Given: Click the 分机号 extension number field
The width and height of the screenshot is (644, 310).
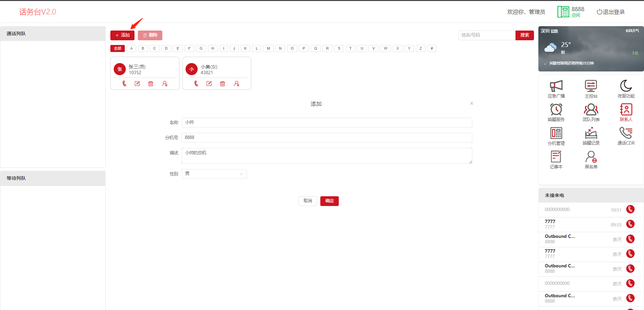Looking at the screenshot, I should 327,138.
